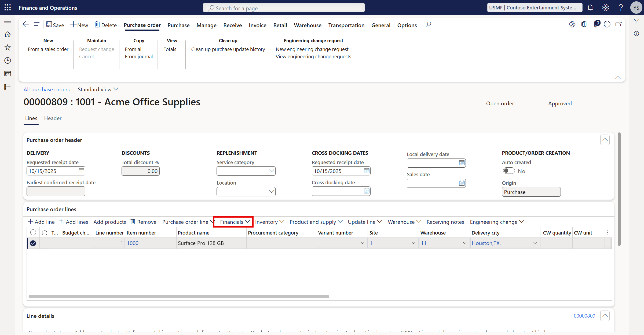Click the notifications bell icon
Image resolution: width=644 pixels, height=335 pixels.
point(590,8)
